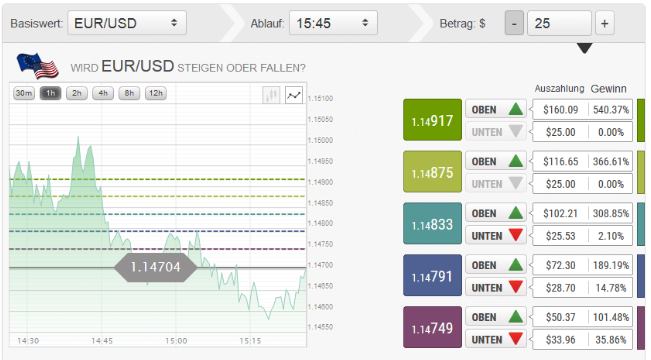Click green OBEN arrow for 1.14791
The height and width of the screenshot is (360, 651).
(515, 265)
